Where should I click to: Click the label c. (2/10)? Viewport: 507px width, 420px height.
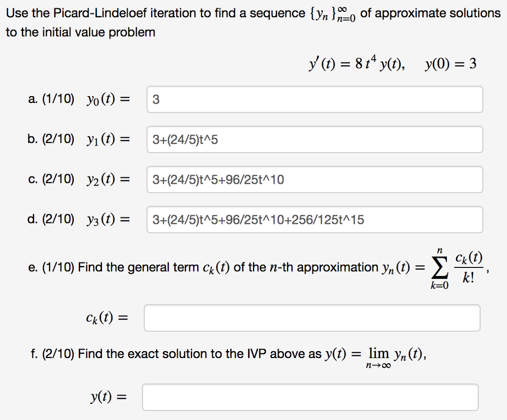pos(48,180)
